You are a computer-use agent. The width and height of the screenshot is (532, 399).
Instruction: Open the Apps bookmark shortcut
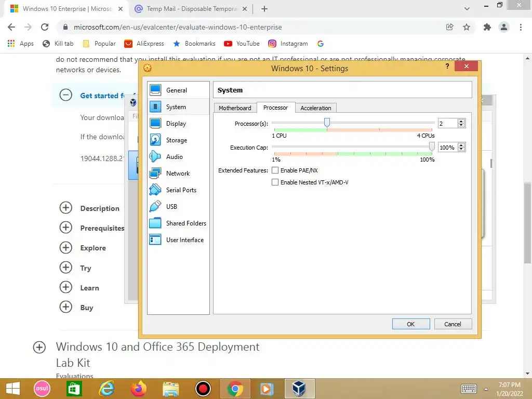point(20,44)
